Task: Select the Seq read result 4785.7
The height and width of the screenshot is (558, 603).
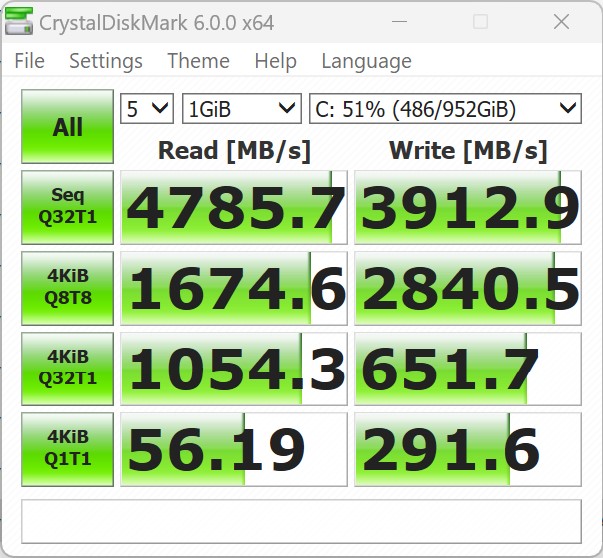Action: pyautogui.click(x=234, y=207)
